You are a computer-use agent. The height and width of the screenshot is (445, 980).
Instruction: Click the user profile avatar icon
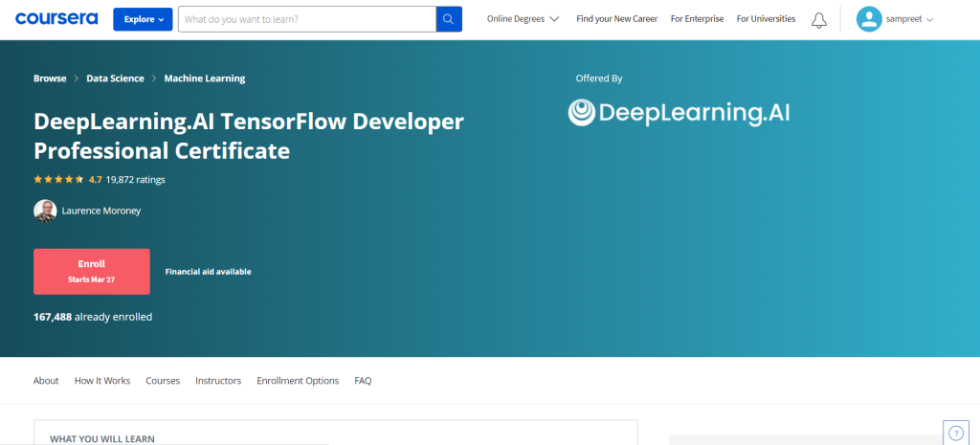868,19
